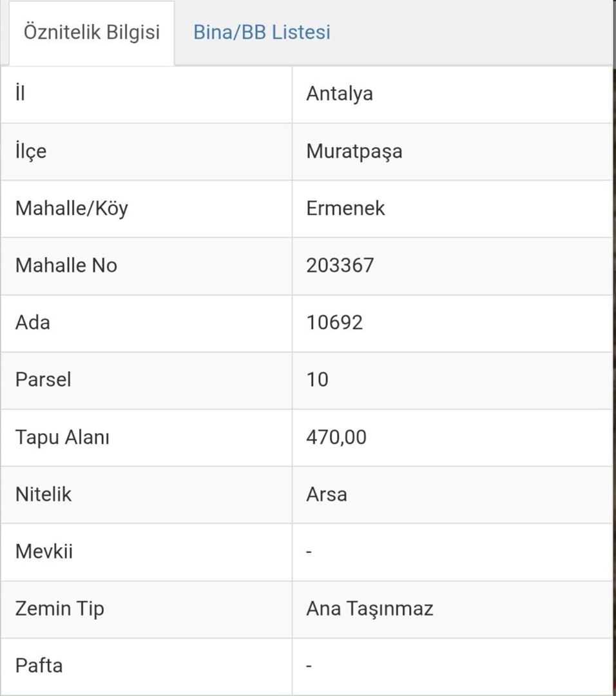Click the Mevkii row label

click(x=44, y=552)
